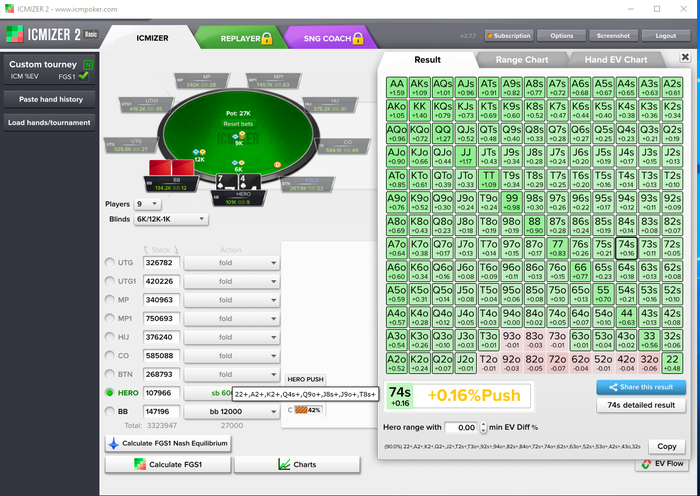Click the min EV Diff 0.00 input field

[461, 428]
